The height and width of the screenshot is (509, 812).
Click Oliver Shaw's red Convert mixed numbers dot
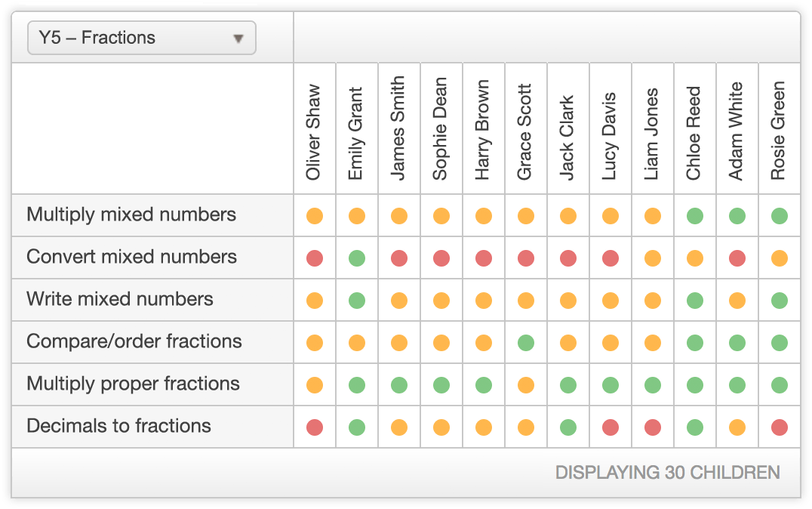(315, 258)
